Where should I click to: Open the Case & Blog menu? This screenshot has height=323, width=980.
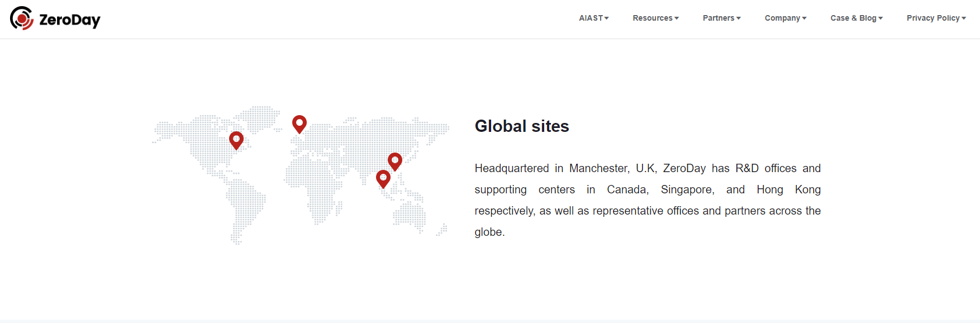pos(857,18)
